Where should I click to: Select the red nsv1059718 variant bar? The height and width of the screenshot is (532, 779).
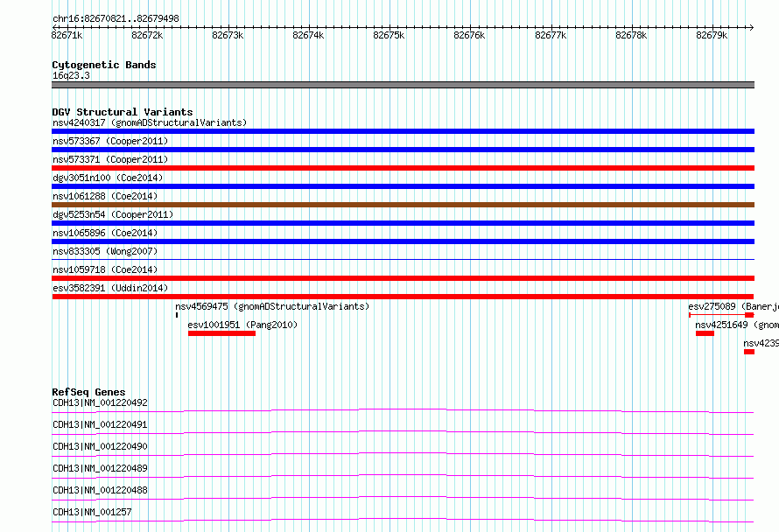click(x=403, y=278)
